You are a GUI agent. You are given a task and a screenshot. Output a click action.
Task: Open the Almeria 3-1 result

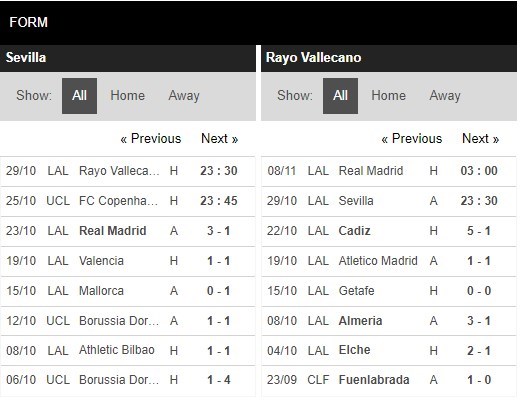(x=389, y=321)
